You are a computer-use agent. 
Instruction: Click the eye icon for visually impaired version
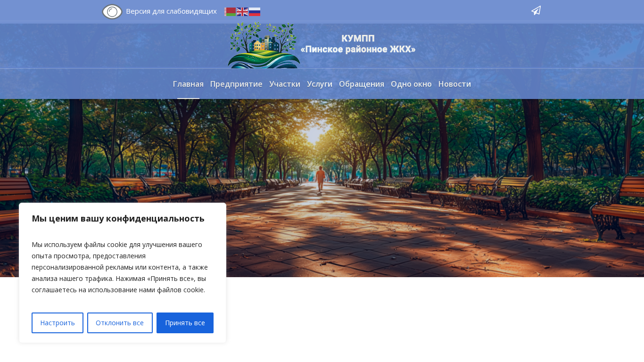pos(112,12)
